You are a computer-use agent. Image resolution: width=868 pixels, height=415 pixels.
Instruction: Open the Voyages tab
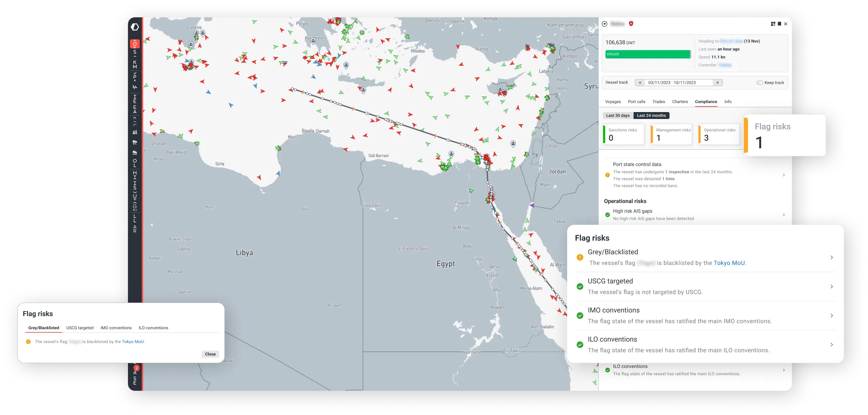(x=613, y=102)
